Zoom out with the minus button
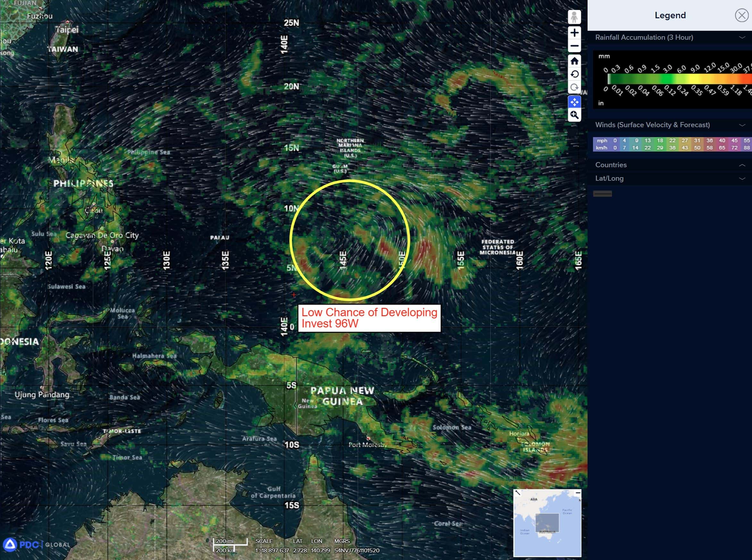The height and width of the screenshot is (560, 752). coord(574,46)
